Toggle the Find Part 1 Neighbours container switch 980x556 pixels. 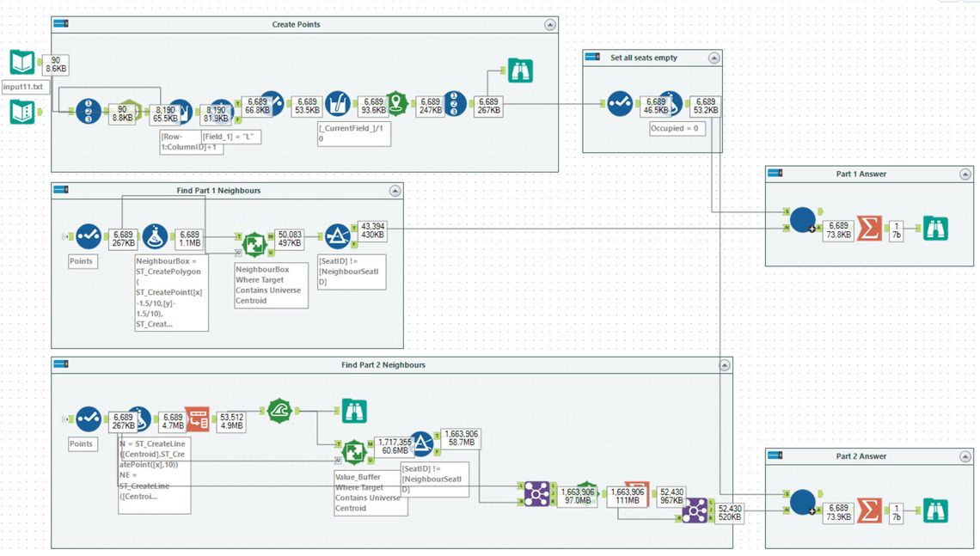click(62, 190)
